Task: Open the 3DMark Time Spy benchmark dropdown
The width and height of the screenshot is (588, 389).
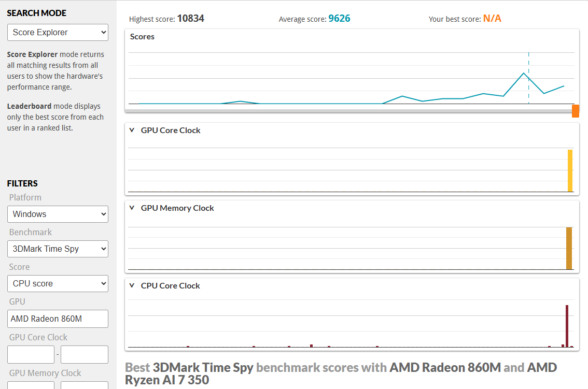Action: pyautogui.click(x=58, y=249)
